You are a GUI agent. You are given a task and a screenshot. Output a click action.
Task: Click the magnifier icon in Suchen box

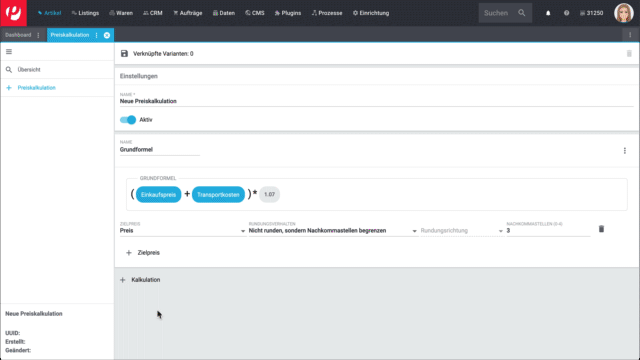click(x=522, y=13)
